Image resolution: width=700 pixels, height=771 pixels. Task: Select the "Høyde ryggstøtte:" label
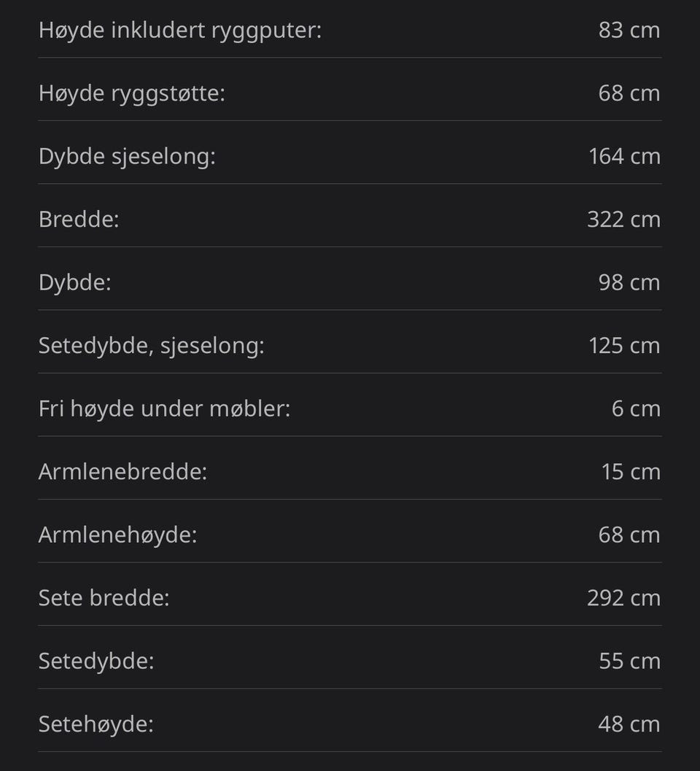[132, 93]
